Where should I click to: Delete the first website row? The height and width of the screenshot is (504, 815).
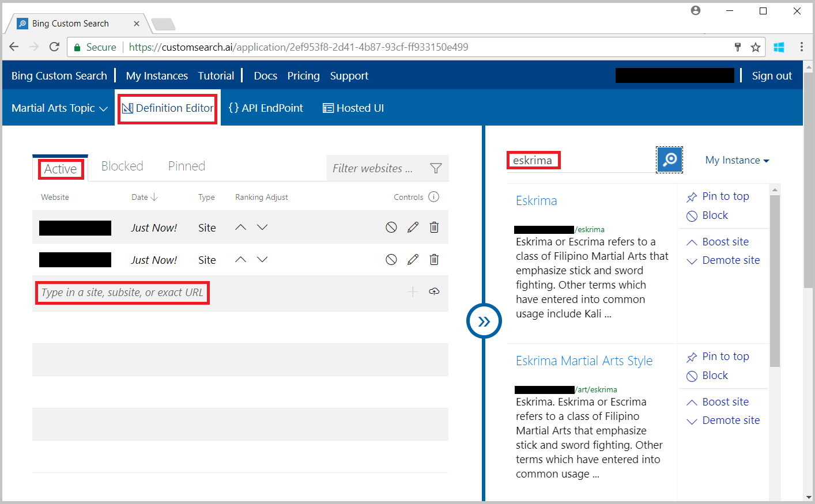pos(434,228)
